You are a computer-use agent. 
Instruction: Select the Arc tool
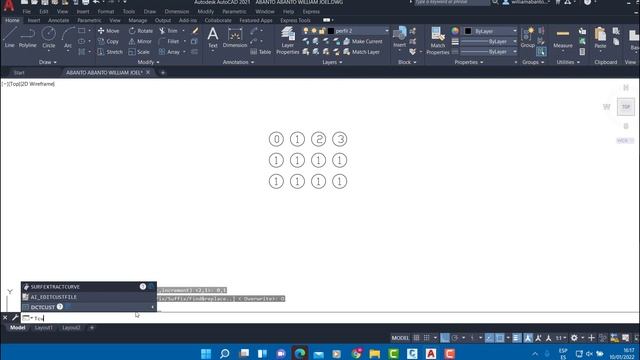[x=68, y=37]
